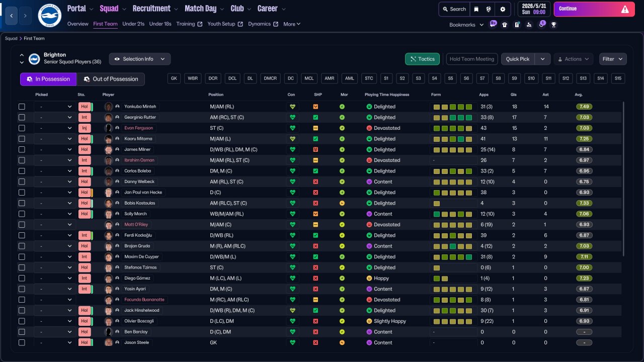Open the Filter dropdown
This screenshot has height=362, width=644.
click(612, 59)
